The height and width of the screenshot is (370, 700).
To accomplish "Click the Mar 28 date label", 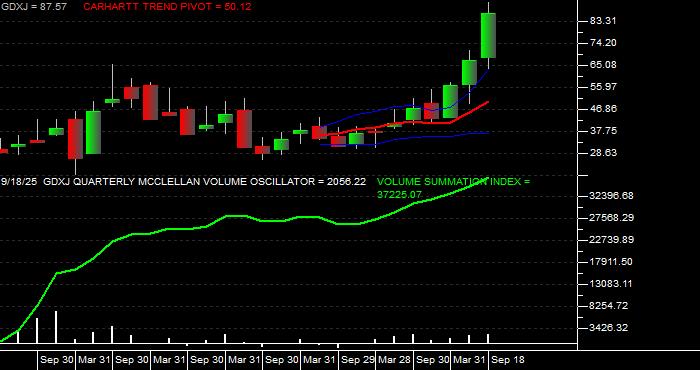I will 394,360.
